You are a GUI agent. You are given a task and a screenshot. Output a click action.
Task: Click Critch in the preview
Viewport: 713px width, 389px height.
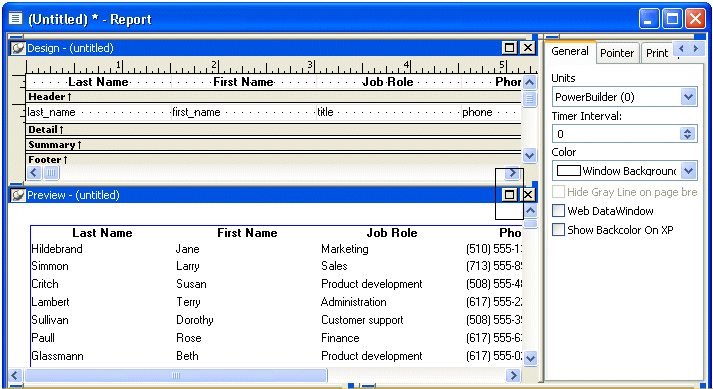45,284
